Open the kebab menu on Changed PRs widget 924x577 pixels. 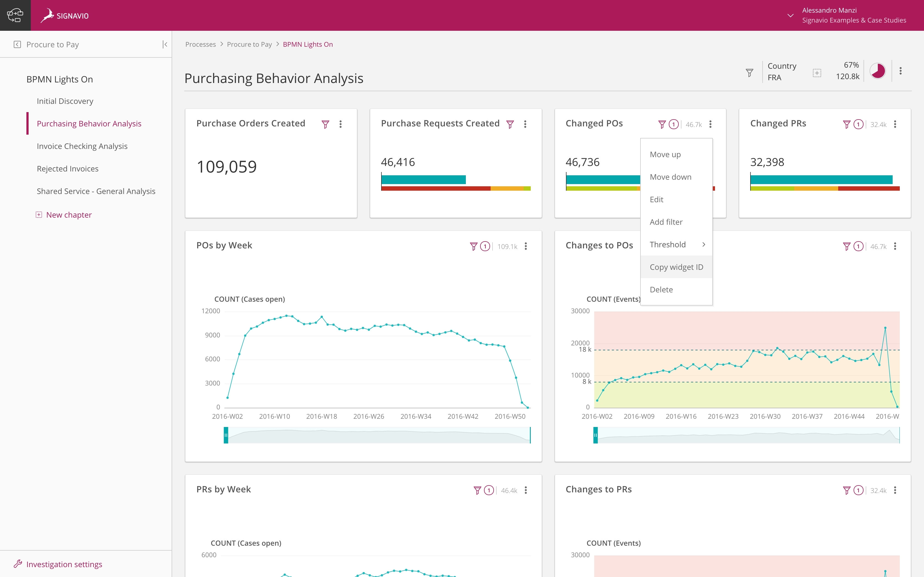coord(895,124)
